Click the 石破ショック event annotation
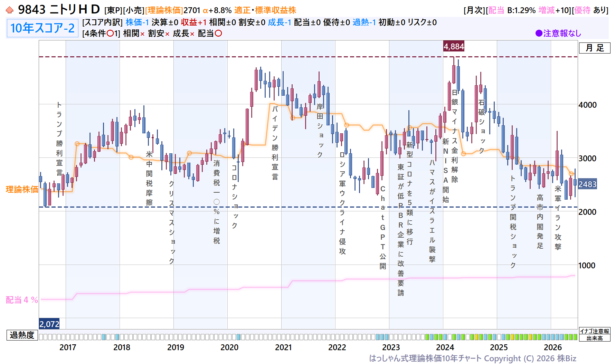615x364 pixels. point(482,126)
